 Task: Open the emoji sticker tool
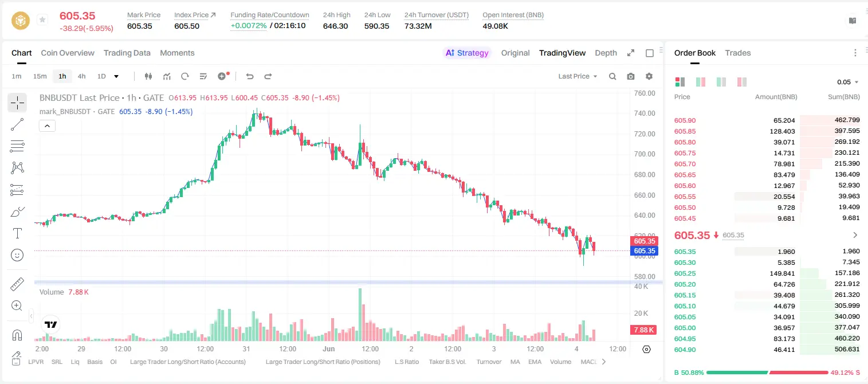click(17, 255)
